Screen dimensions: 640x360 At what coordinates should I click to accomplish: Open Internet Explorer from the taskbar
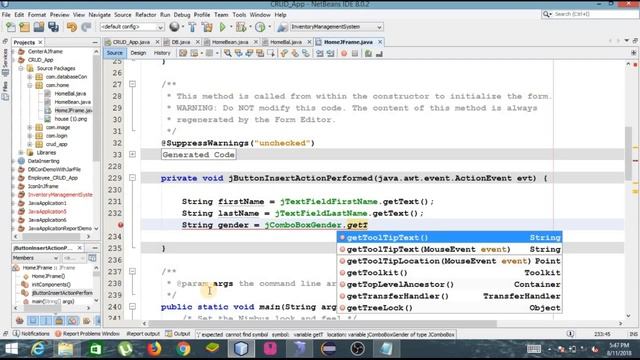click(38, 349)
